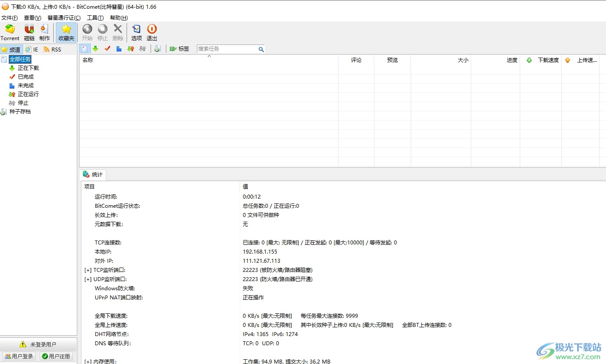606x364 pixels.
Task: Click the magnifier search icon
Action: point(261,49)
